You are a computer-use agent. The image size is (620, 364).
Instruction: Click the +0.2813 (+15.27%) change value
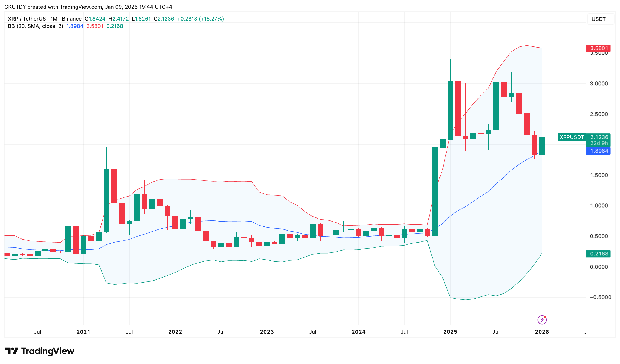(x=201, y=19)
